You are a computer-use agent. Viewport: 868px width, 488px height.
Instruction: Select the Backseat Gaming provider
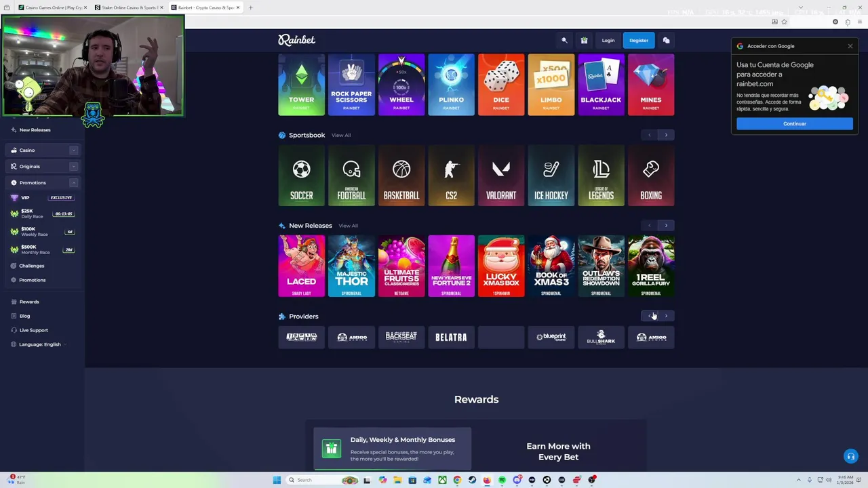(401, 337)
